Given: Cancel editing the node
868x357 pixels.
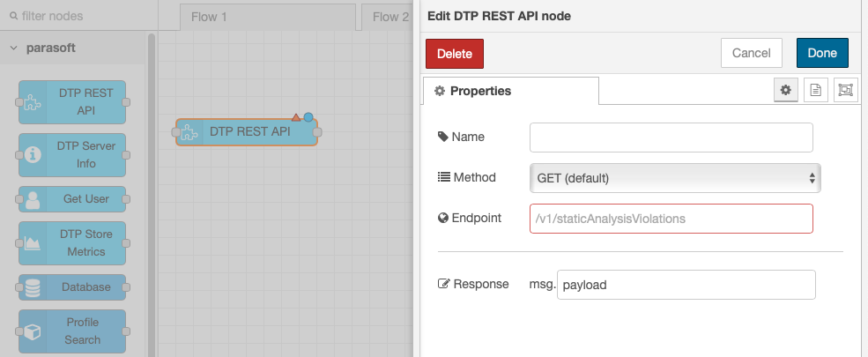Looking at the screenshot, I should pos(751,53).
